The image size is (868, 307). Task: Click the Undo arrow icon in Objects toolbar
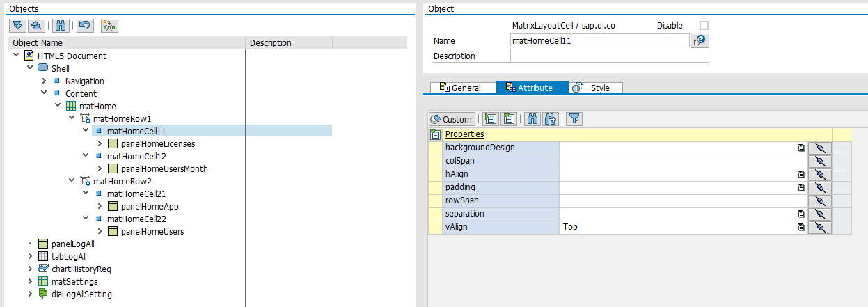(x=84, y=26)
